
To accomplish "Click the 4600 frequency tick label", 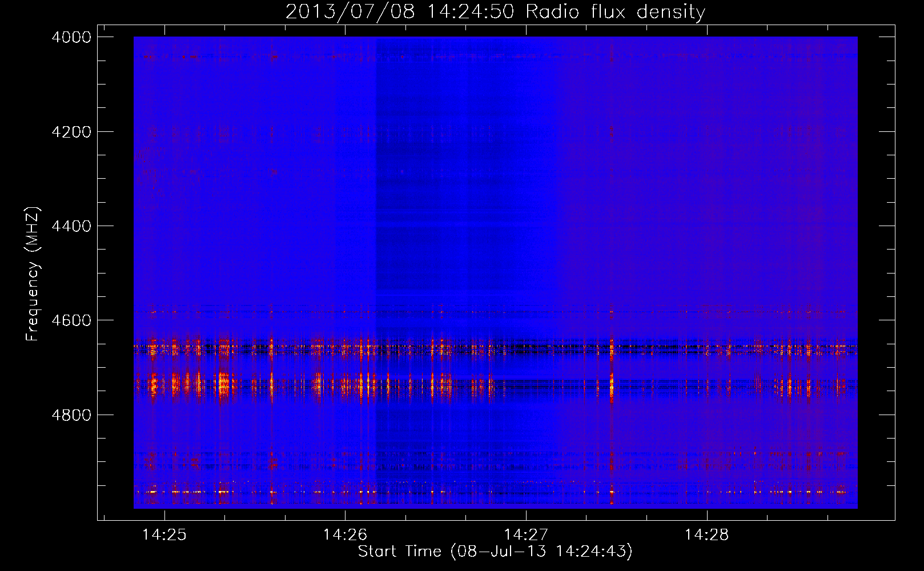I will click(71, 320).
